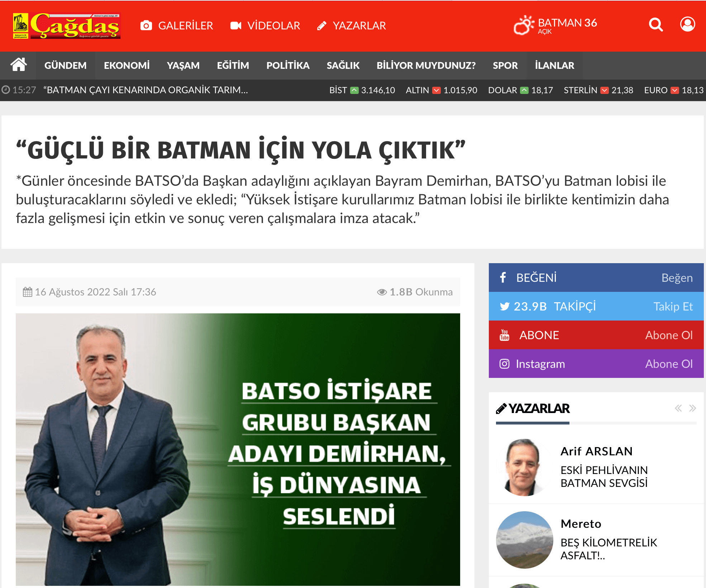Click the Demirhan article main image
The width and height of the screenshot is (706, 588).
tap(238, 450)
